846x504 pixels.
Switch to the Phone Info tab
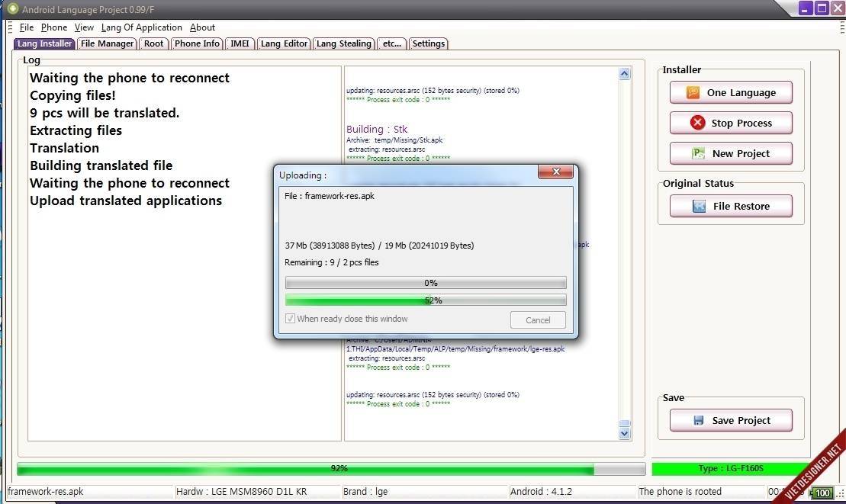point(197,43)
